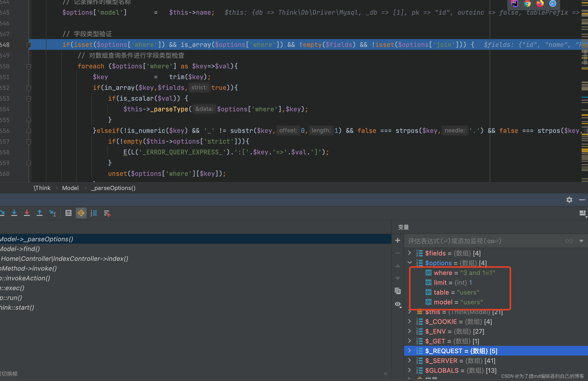Expand the $_SERVER variable node
The image size is (588, 381).
coord(410,360)
